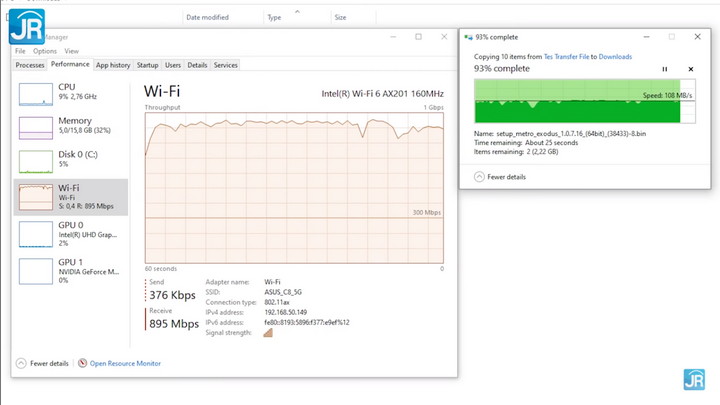Image resolution: width=720 pixels, height=405 pixels.
Task: Click the Time remaining About 25 seconds text
Action: tap(526, 143)
